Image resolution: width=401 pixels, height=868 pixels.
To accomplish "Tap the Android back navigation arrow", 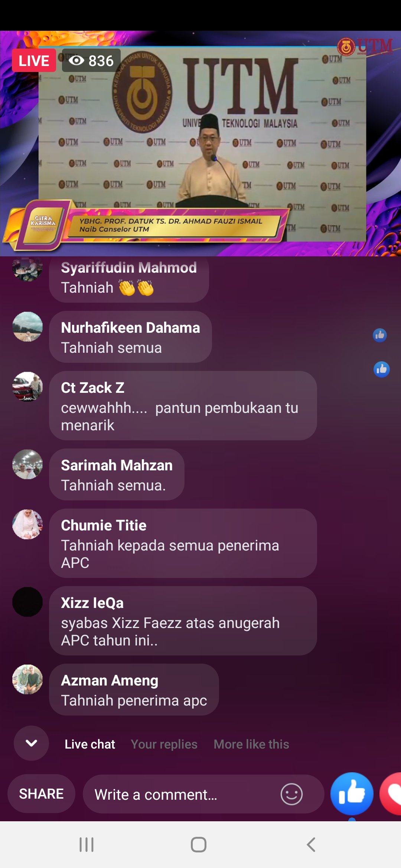I will pyautogui.click(x=311, y=845).
